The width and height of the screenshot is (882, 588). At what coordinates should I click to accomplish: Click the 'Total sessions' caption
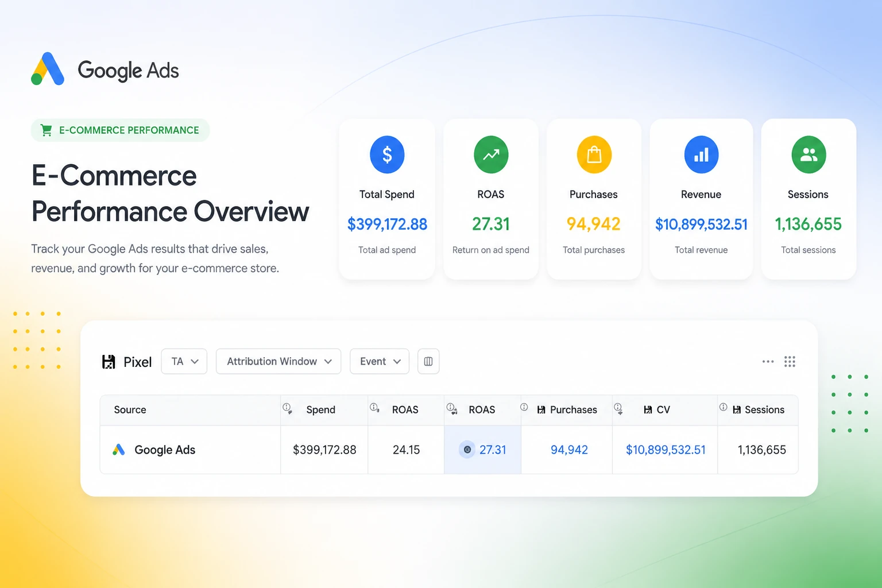[808, 250]
